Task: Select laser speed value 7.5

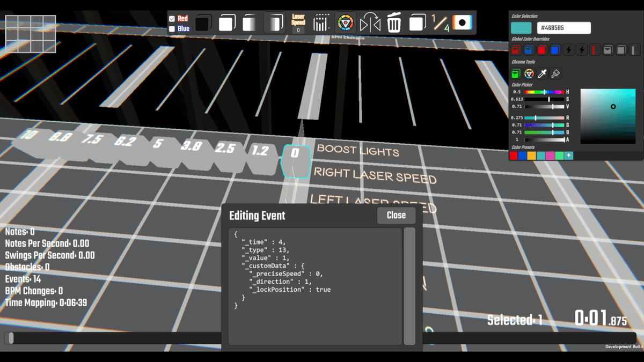Action: (92, 139)
